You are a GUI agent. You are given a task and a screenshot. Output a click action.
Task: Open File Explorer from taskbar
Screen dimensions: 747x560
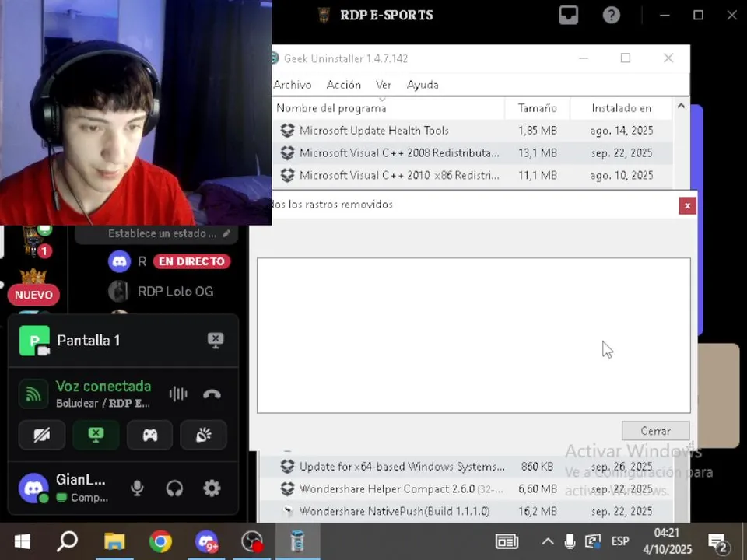pyautogui.click(x=114, y=541)
